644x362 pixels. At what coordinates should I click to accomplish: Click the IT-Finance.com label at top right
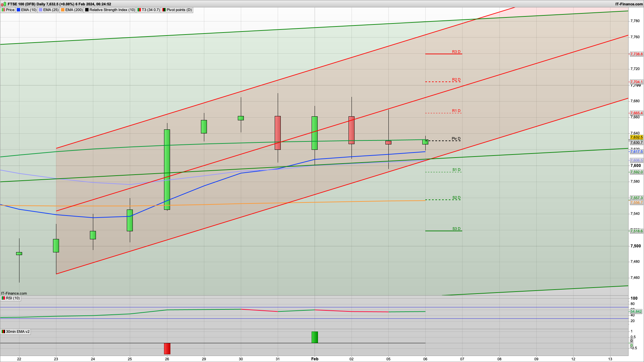[629, 4]
